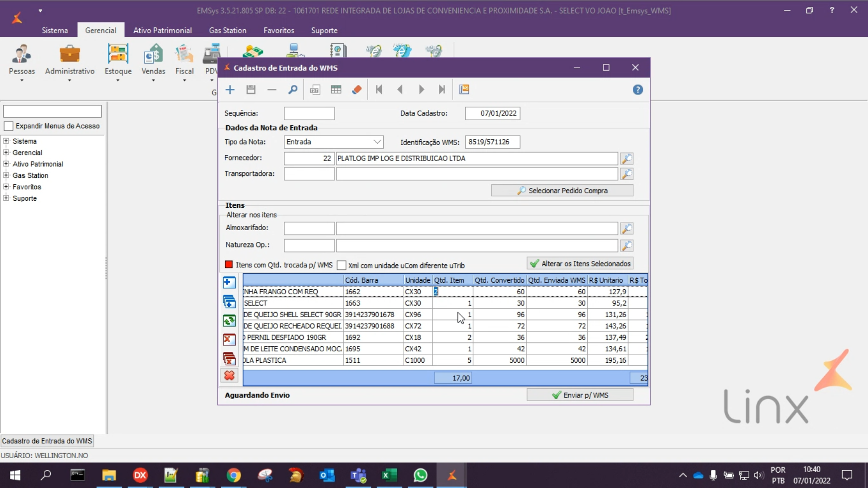Enable Expandir Menus de Acesso checkbox
The image size is (868, 488).
[x=8, y=126]
